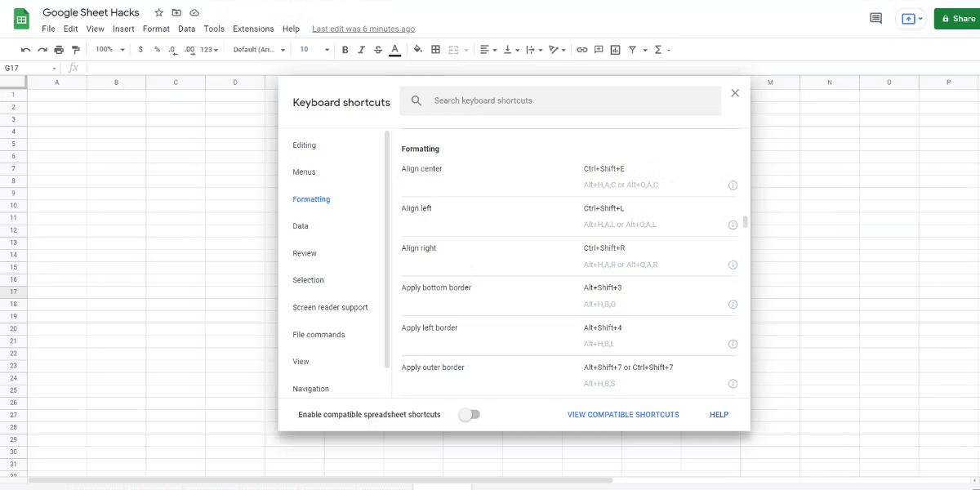Viewport: 980px width, 490px height.
Task: Decrease decimal places icon
Action: pos(172,50)
